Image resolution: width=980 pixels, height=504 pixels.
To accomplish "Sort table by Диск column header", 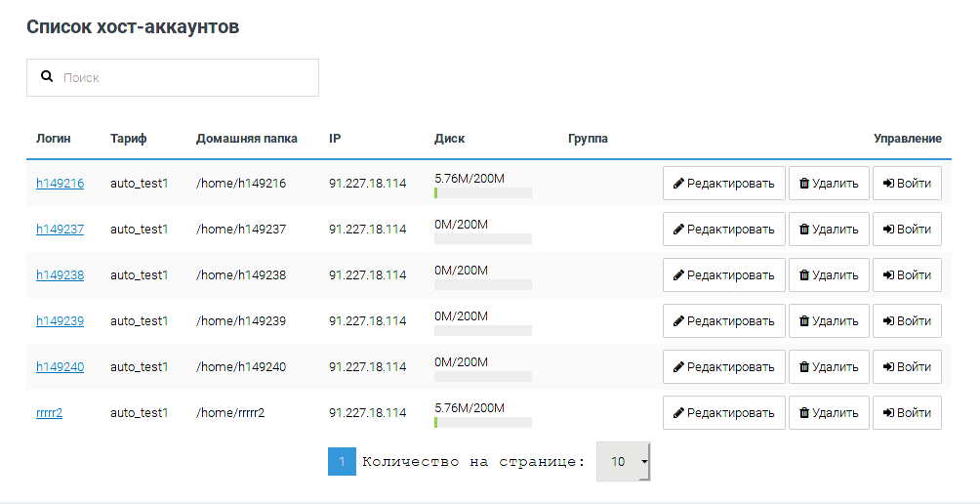I will click(449, 139).
